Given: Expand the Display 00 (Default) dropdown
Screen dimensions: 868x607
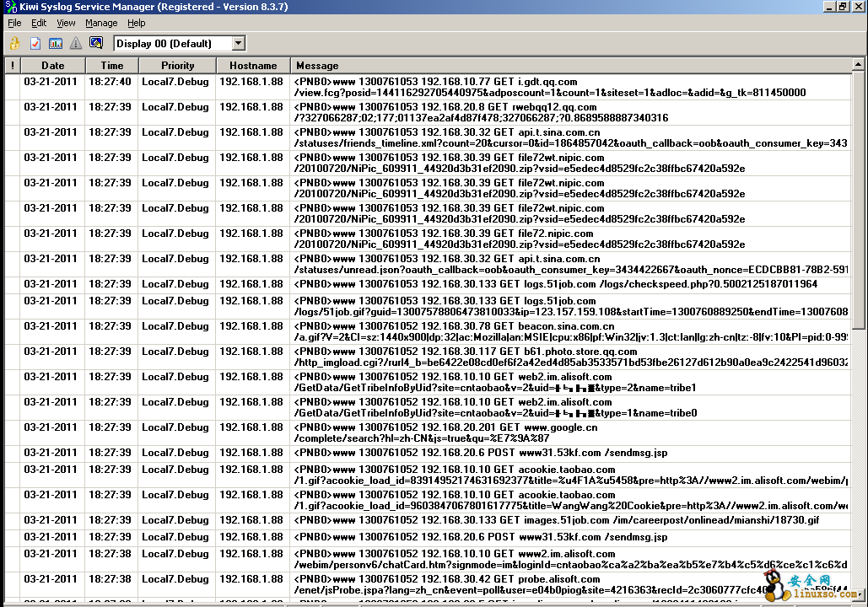Looking at the screenshot, I should point(238,44).
